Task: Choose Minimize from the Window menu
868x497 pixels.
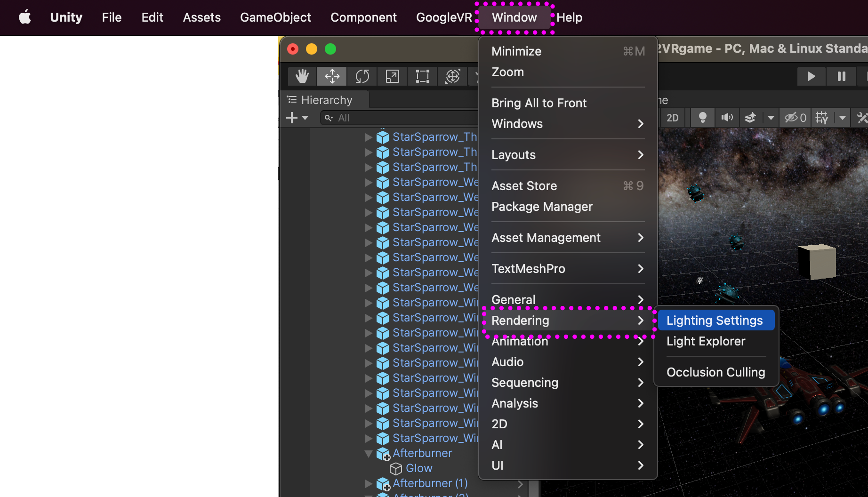Action: pos(568,51)
